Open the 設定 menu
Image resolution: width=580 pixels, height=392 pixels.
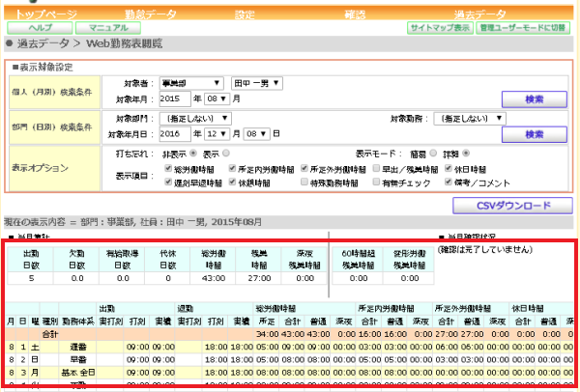(x=245, y=14)
